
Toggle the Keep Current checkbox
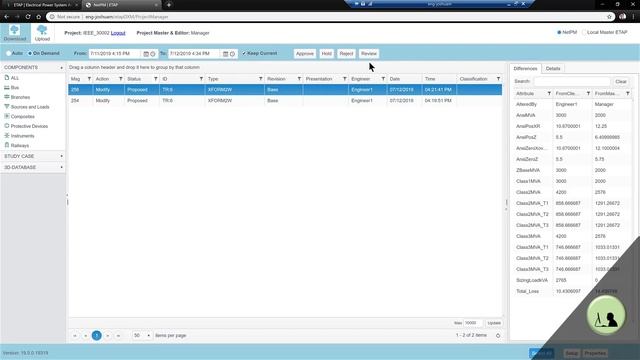click(244, 53)
